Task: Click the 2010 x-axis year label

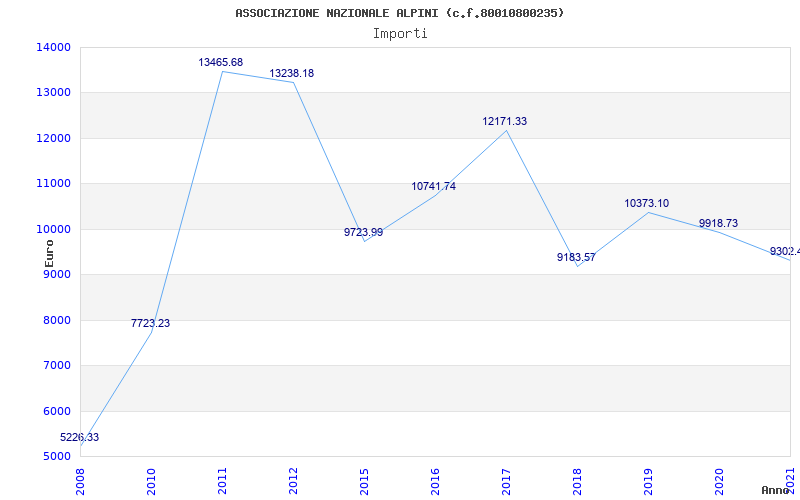Action: 151,482
